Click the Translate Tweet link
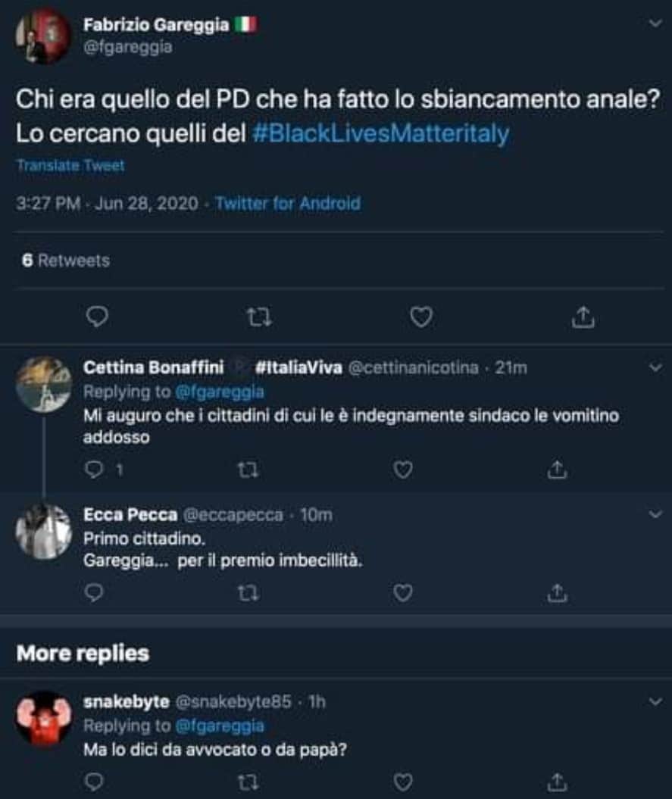 click(x=71, y=166)
